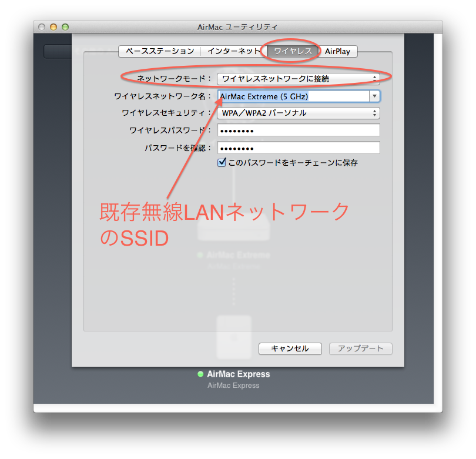Switch to the ベースステーション tab
This screenshot has height=459, width=476.
160,51
